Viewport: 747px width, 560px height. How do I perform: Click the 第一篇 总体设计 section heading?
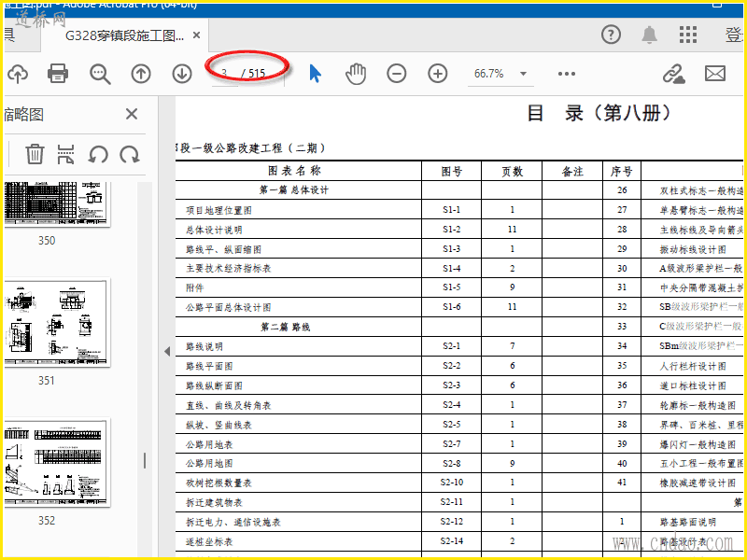coord(294,190)
